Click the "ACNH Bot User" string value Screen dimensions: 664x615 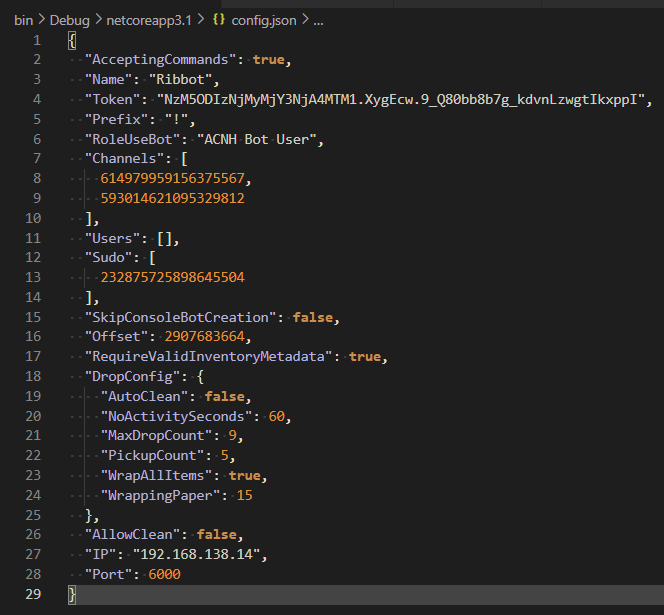(x=257, y=139)
